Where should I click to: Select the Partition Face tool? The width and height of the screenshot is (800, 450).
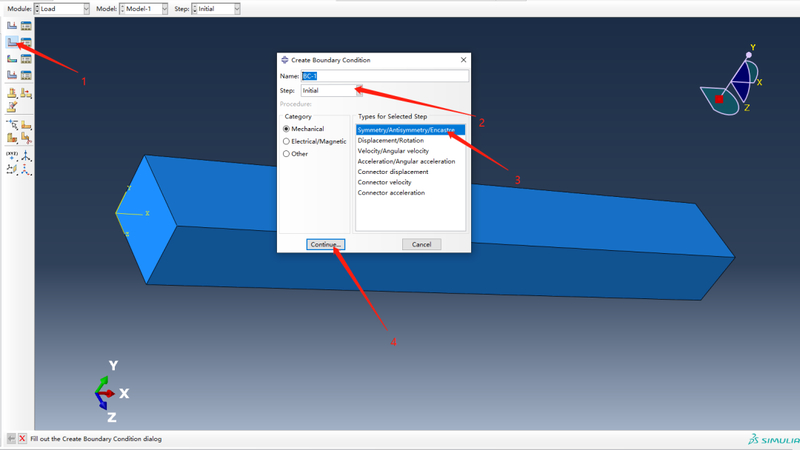click(26, 124)
